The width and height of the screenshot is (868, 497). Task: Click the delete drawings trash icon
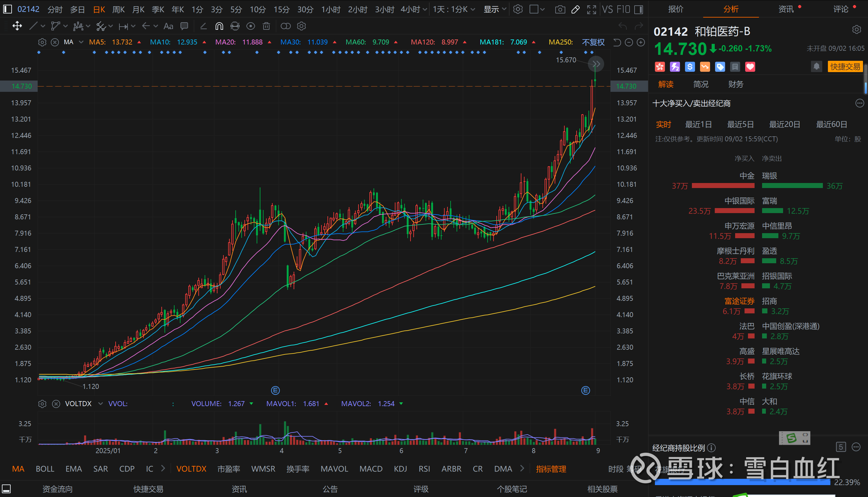coord(266,26)
